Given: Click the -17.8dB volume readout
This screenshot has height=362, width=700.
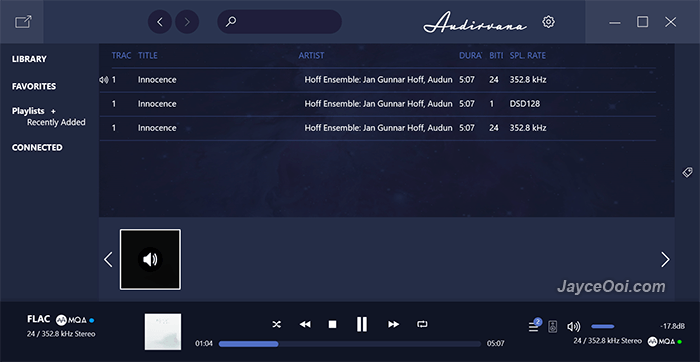Looking at the screenshot, I should (x=672, y=327).
